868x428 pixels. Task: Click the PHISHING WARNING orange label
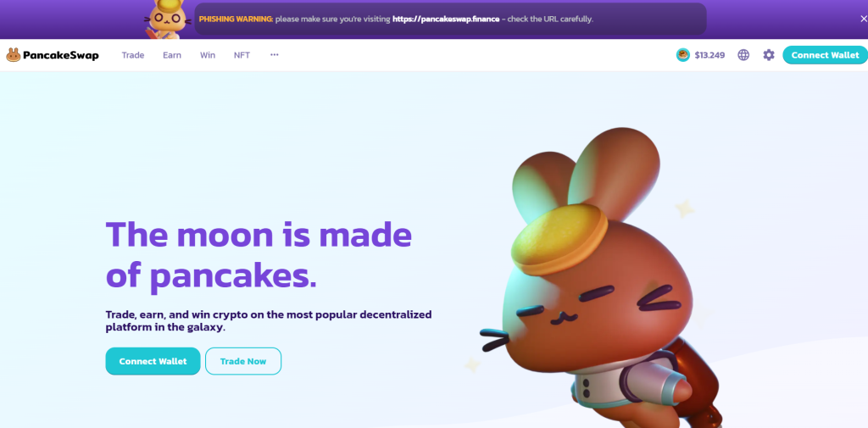(x=236, y=19)
